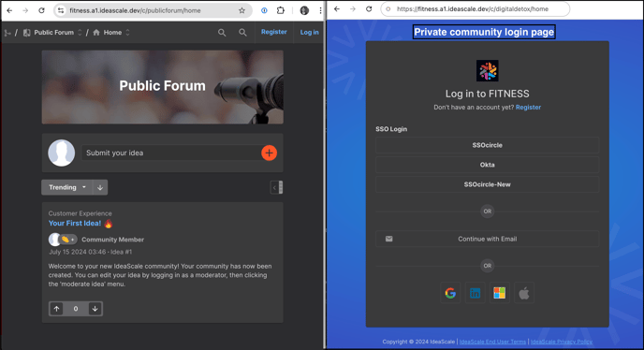Click the left browser address bar URL
The height and width of the screenshot is (350, 644).
point(135,10)
